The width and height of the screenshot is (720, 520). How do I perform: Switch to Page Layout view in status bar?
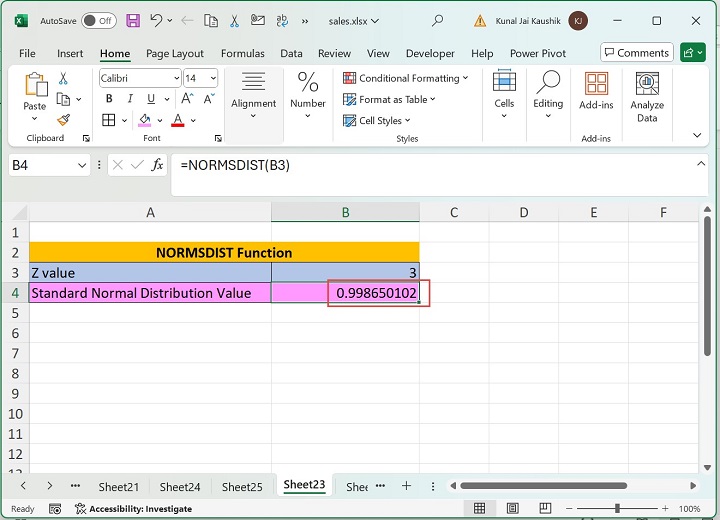[512, 509]
